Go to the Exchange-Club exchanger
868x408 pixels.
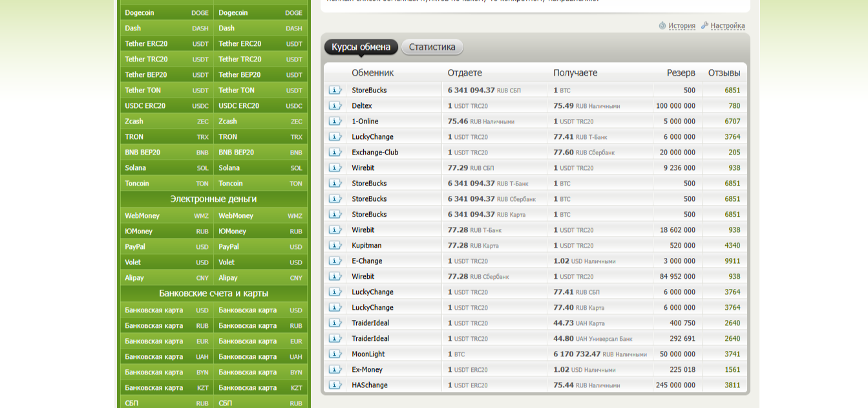(x=375, y=152)
